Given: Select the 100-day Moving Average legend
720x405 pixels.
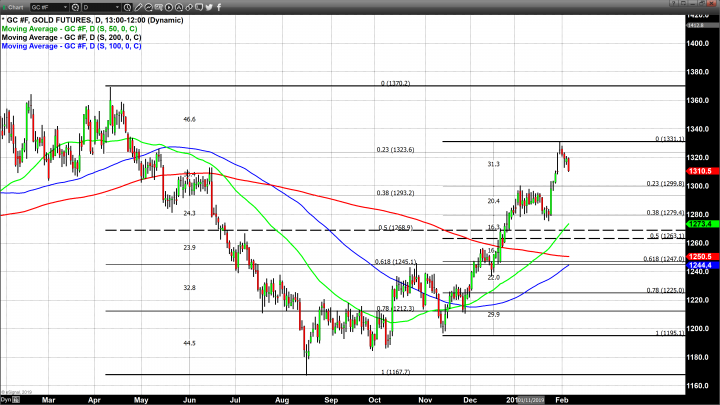Looking at the screenshot, I should [x=71, y=46].
